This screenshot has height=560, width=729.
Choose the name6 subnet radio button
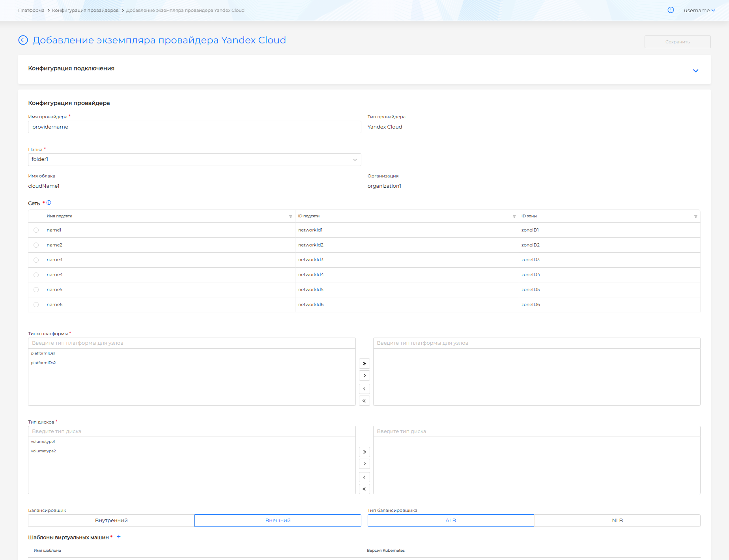pyautogui.click(x=36, y=305)
